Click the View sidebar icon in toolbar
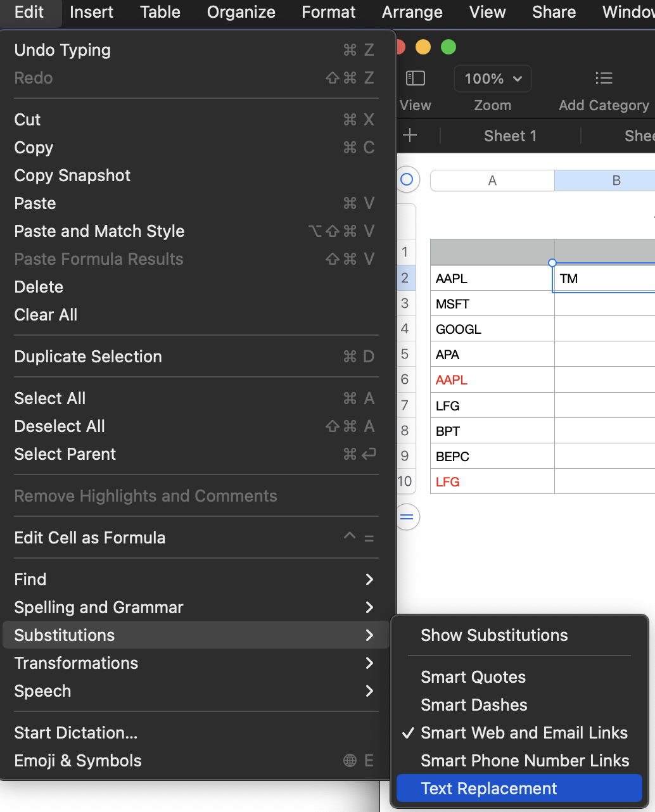Screen dimensions: 655x812 (416, 79)
